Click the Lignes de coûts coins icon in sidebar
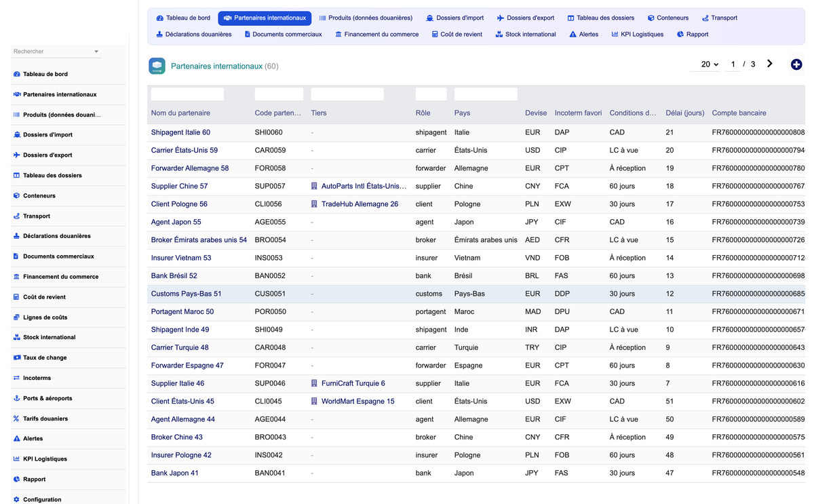814x504 pixels. 17,317
